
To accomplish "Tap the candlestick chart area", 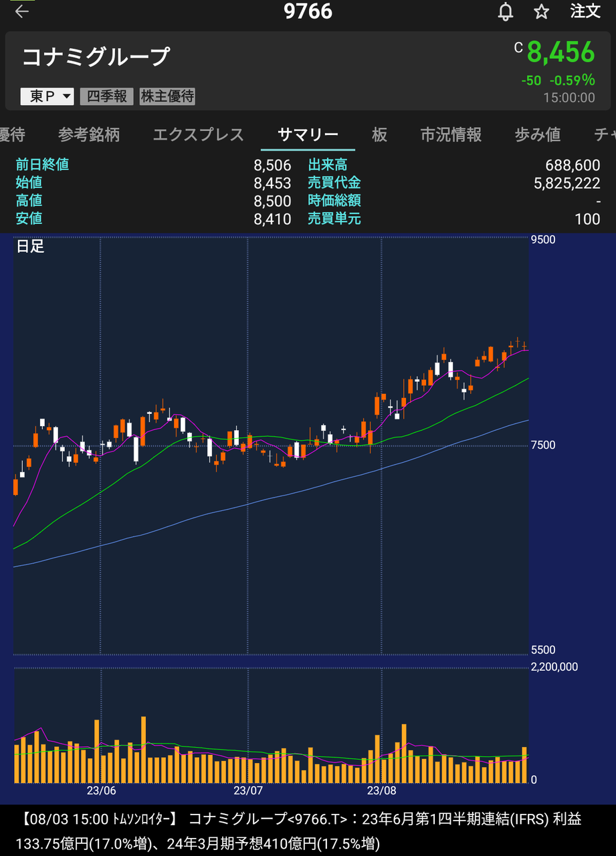I will pyautogui.click(x=271, y=445).
